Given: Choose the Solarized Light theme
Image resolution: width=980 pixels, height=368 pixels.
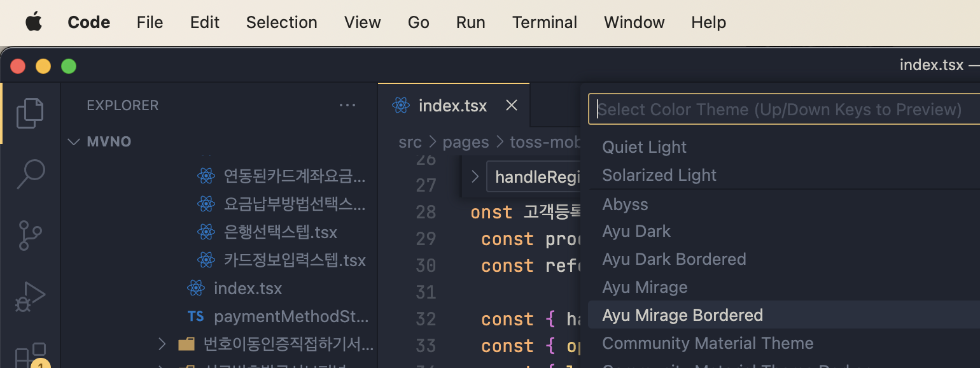Looking at the screenshot, I should click(659, 175).
